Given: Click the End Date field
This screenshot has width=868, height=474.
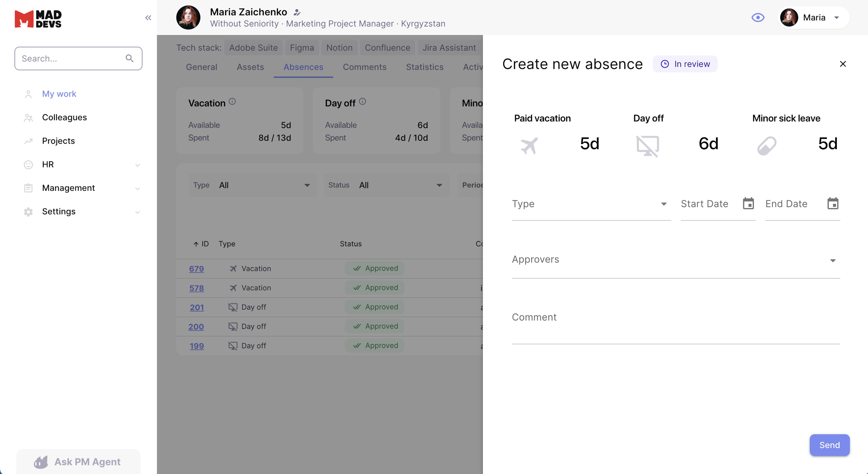Looking at the screenshot, I should coord(802,204).
